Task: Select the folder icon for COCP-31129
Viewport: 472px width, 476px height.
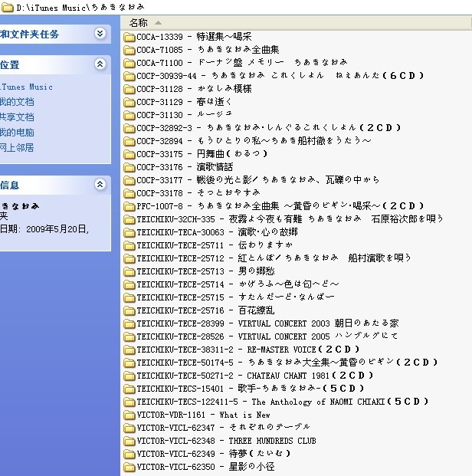Action: [129, 102]
